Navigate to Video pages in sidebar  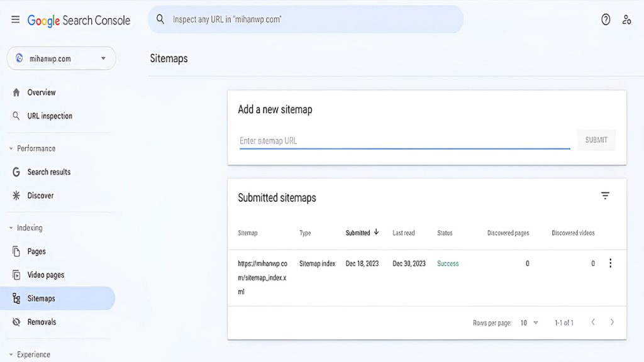(45, 275)
